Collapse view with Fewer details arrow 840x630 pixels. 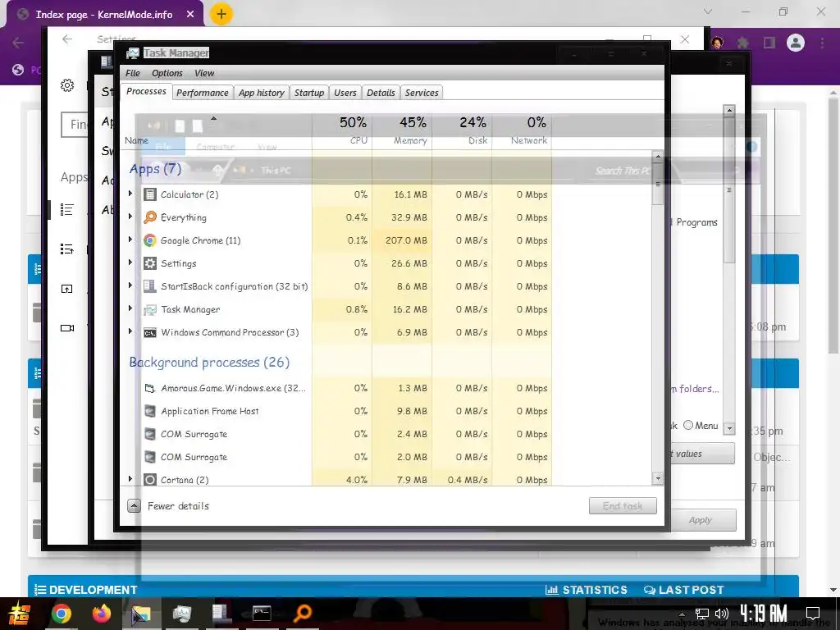coord(134,505)
